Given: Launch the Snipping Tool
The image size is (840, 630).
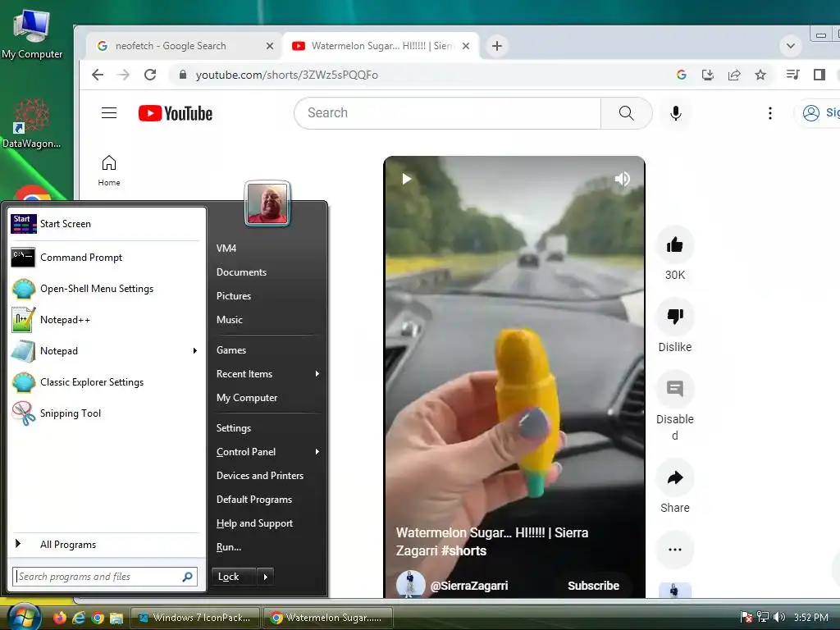Looking at the screenshot, I should pyautogui.click(x=105, y=413).
